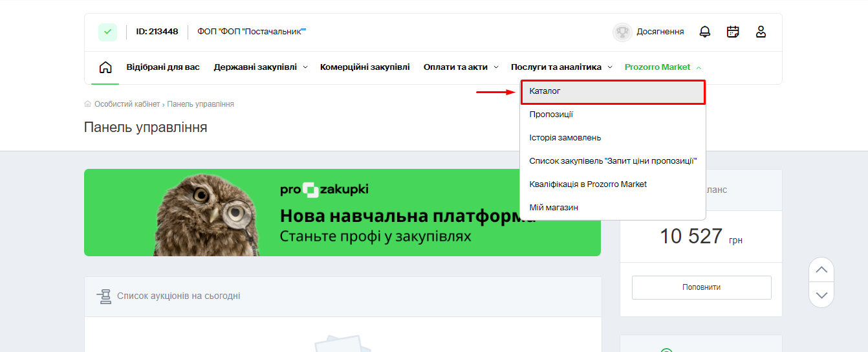Click the pro zakupki owl banner
Screen dimensions: 868x352
coord(342,213)
